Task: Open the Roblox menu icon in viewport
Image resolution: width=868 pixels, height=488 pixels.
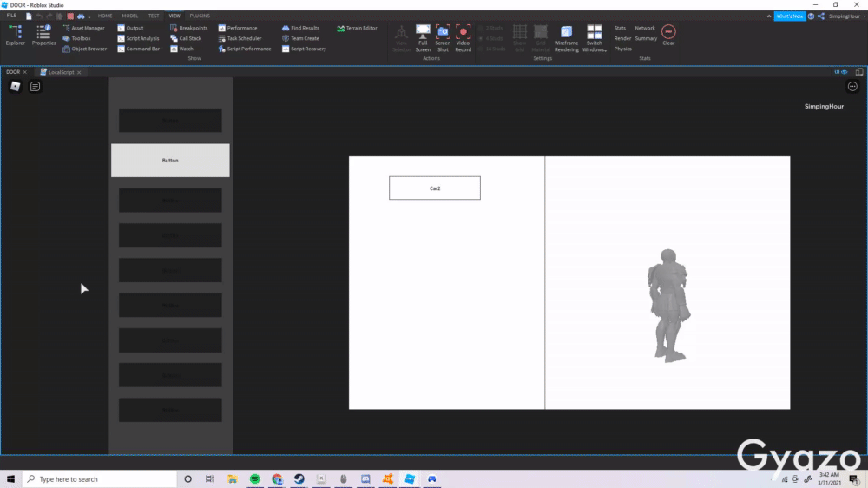Action: coord(15,86)
